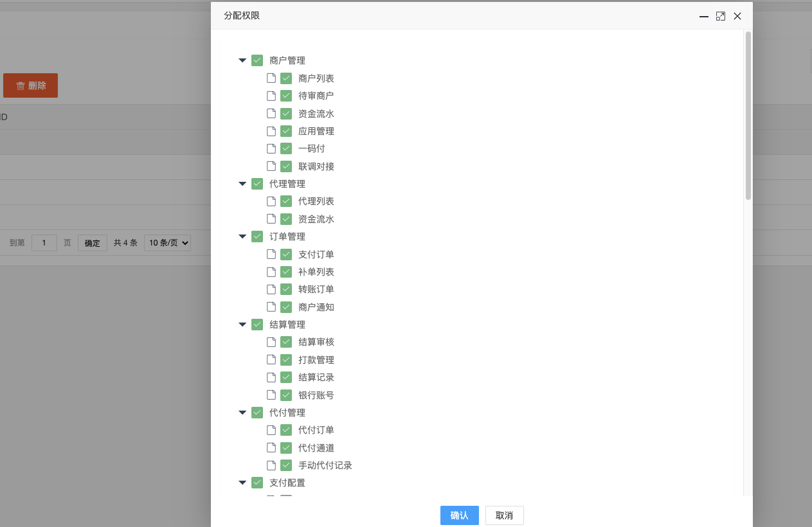Click the page number input field
The width and height of the screenshot is (812, 527).
click(x=44, y=243)
